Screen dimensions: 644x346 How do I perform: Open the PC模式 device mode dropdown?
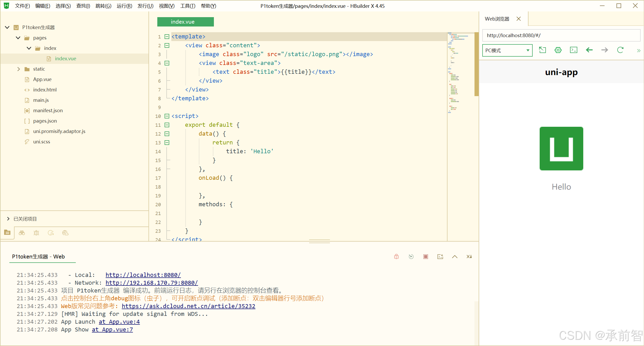(x=507, y=50)
